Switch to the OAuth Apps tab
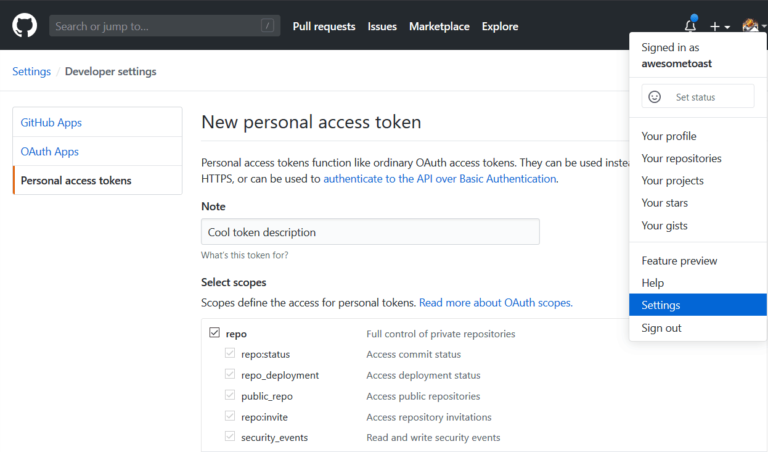The image size is (768, 452). [50, 151]
